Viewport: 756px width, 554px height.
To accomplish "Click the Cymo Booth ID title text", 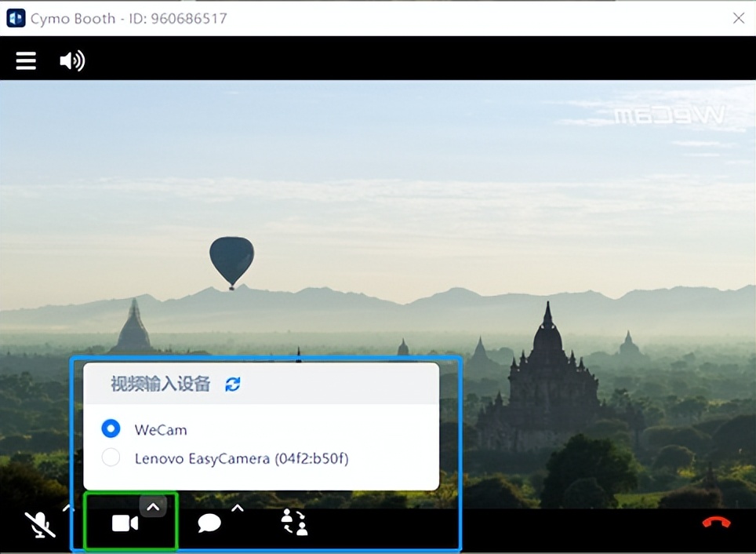I will pyautogui.click(x=129, y=18).
